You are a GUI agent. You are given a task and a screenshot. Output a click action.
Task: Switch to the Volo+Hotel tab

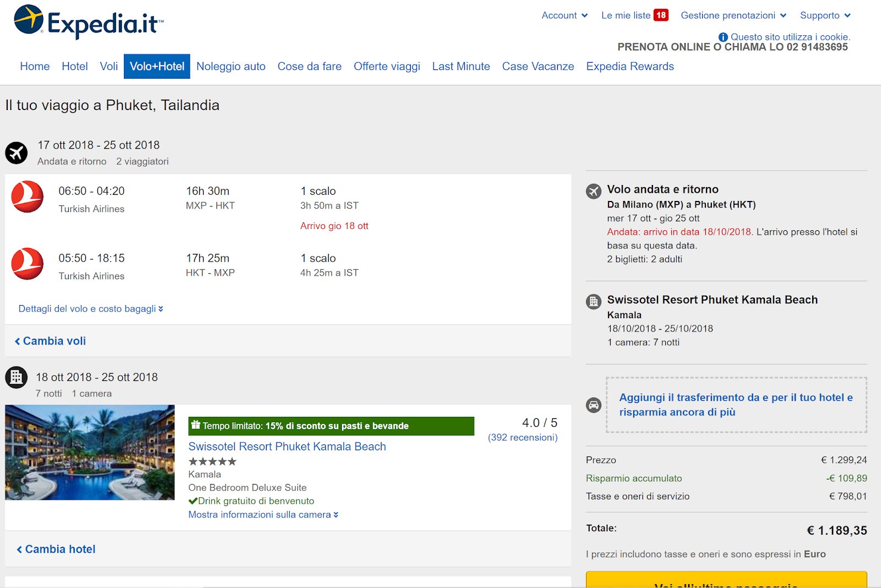[157, 67]
